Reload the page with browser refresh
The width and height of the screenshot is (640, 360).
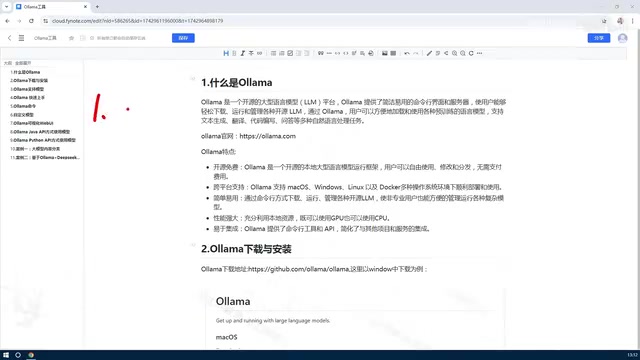point(31,21)
